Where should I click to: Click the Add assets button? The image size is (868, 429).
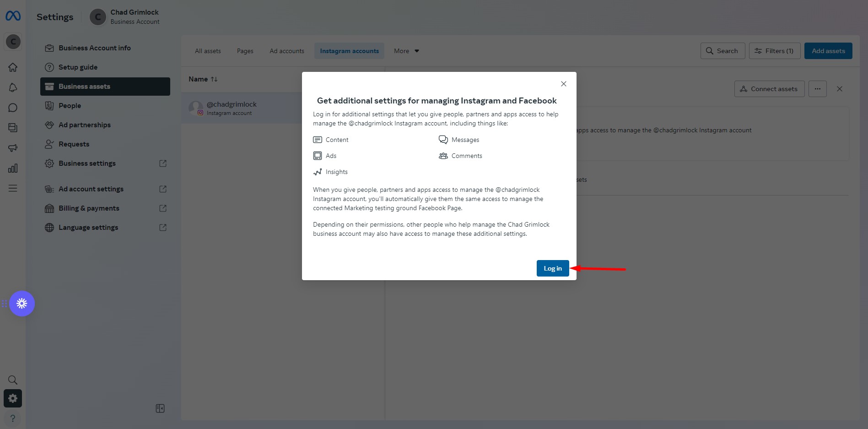tap(828, 51)
